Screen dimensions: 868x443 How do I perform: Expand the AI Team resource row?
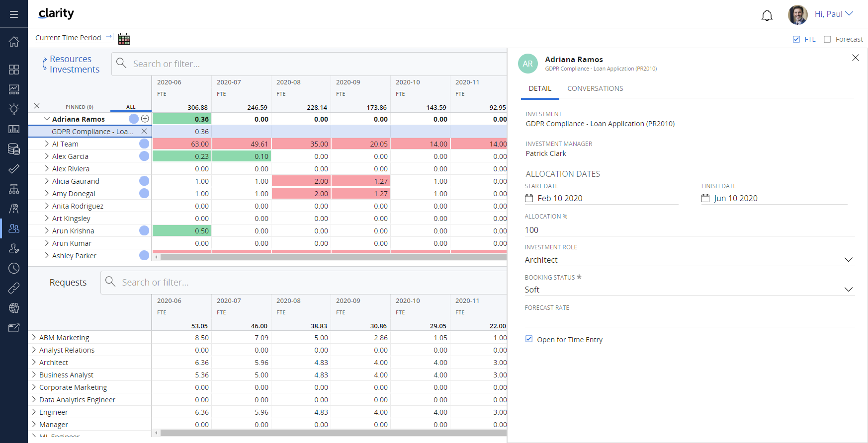click(47, 144)
